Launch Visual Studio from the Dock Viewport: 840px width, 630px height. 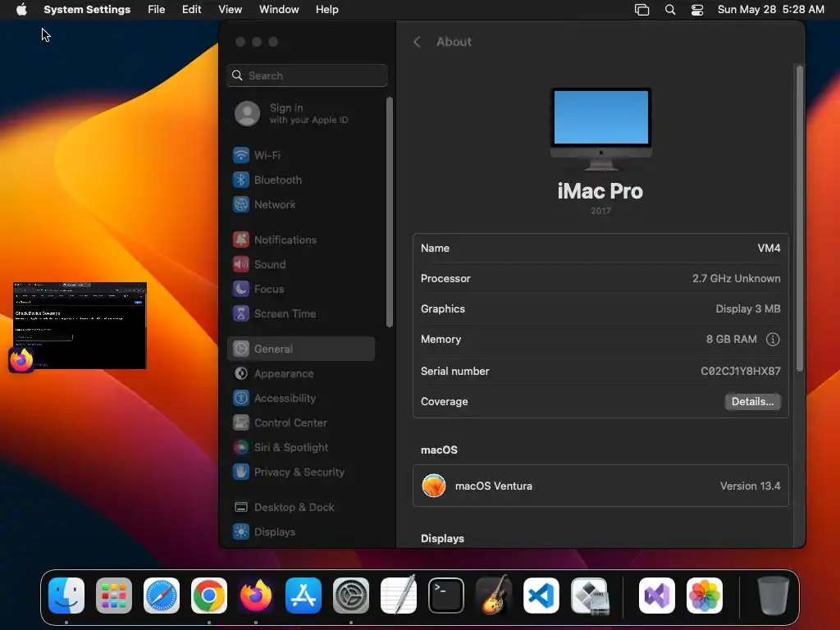tap(657, 596)
